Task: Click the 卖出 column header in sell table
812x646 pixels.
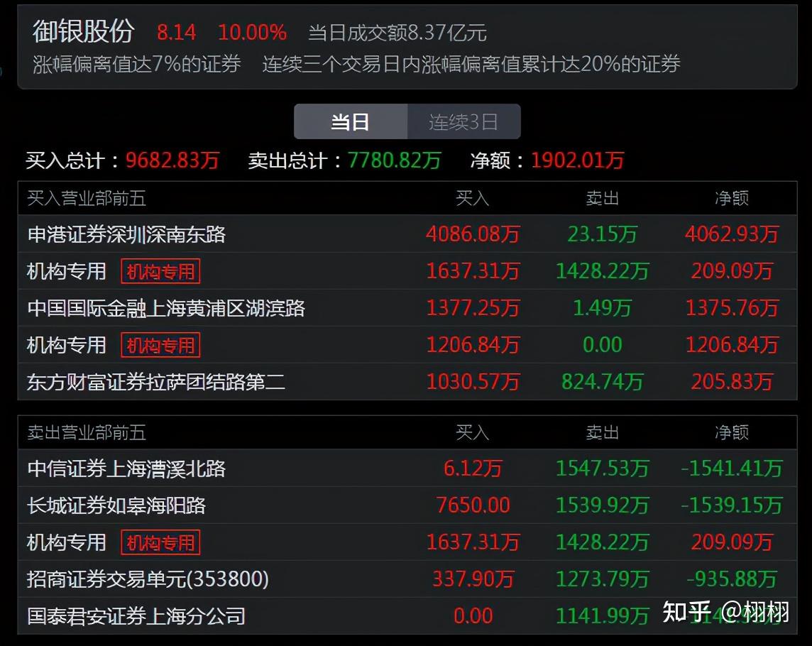Action: tap(602, 432)
